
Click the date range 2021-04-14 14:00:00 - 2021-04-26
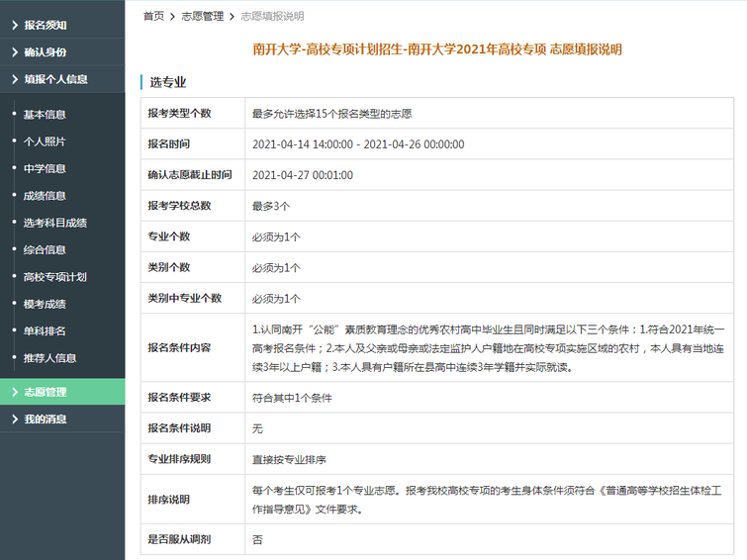358,144
